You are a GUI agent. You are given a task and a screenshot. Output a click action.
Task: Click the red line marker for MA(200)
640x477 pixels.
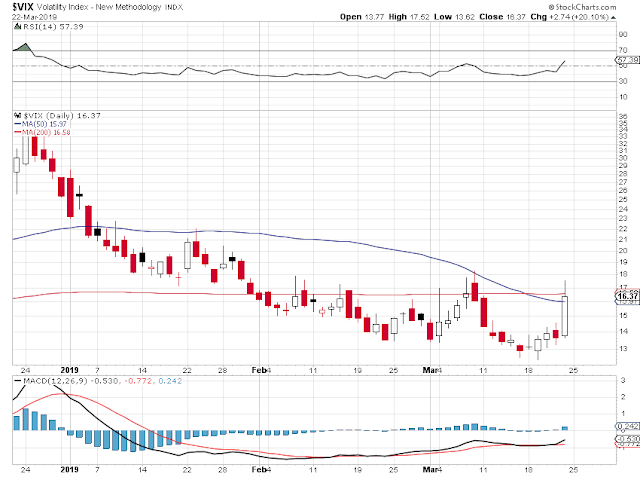[x=18, y=132]
